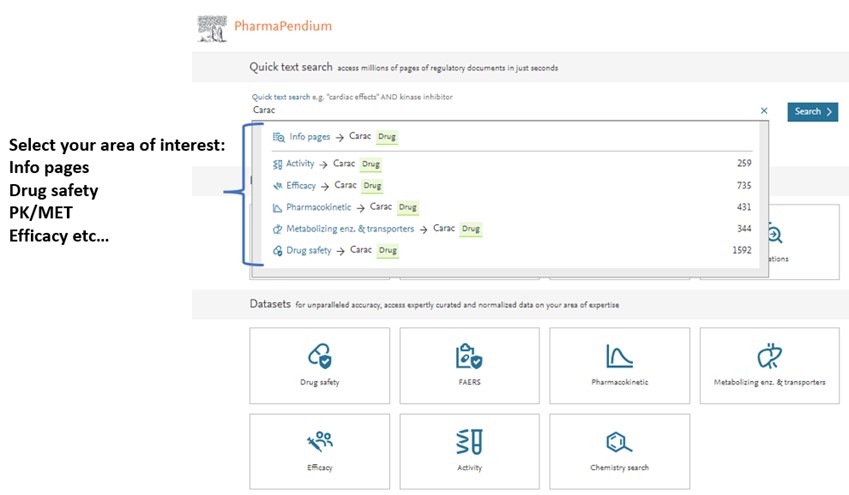Viewport: 849px width, 495px height.
Task: Click the PharmaPendium logo
Action: (265, 25)
